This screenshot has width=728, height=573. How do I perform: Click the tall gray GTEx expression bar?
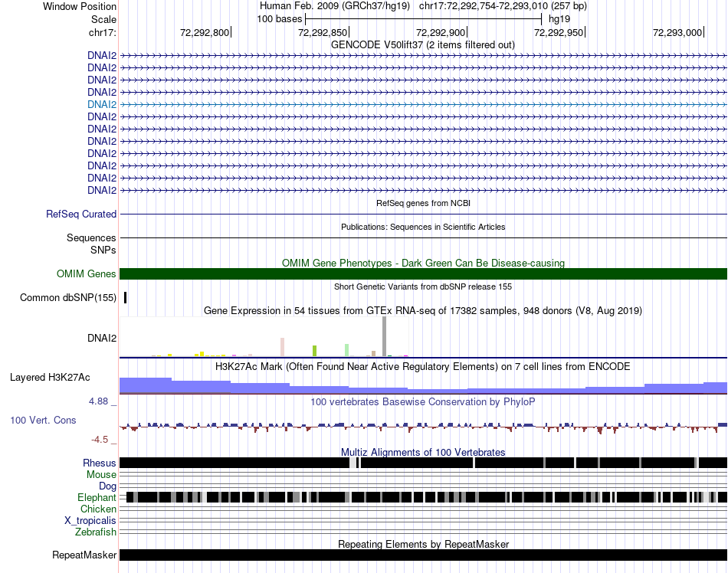[x=384, y=336]
